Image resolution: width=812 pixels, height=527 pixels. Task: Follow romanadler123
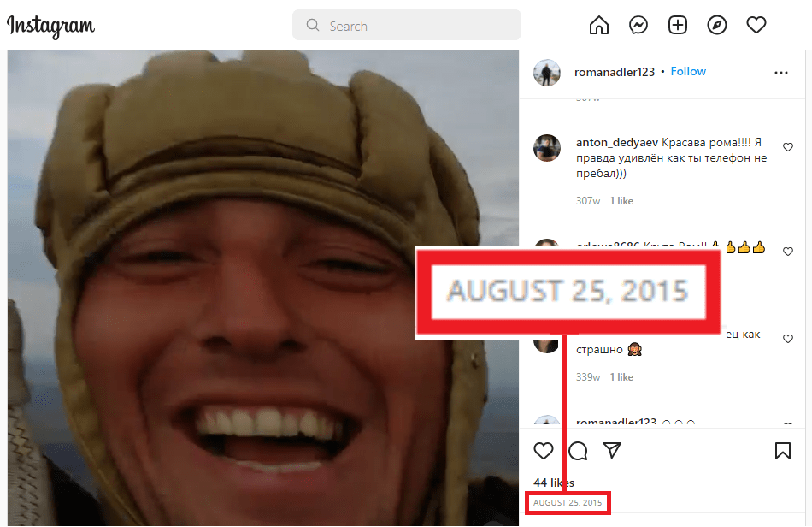coord(688,72)
